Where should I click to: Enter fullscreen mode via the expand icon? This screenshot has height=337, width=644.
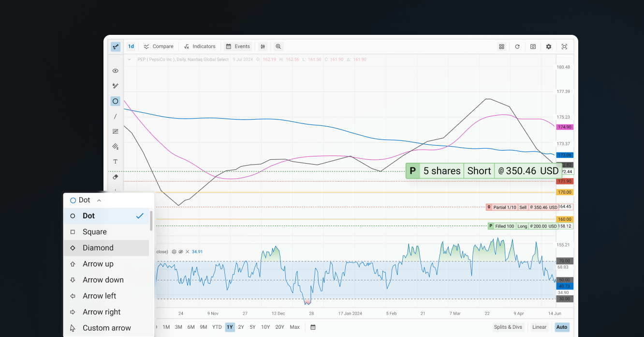[564, 46]
